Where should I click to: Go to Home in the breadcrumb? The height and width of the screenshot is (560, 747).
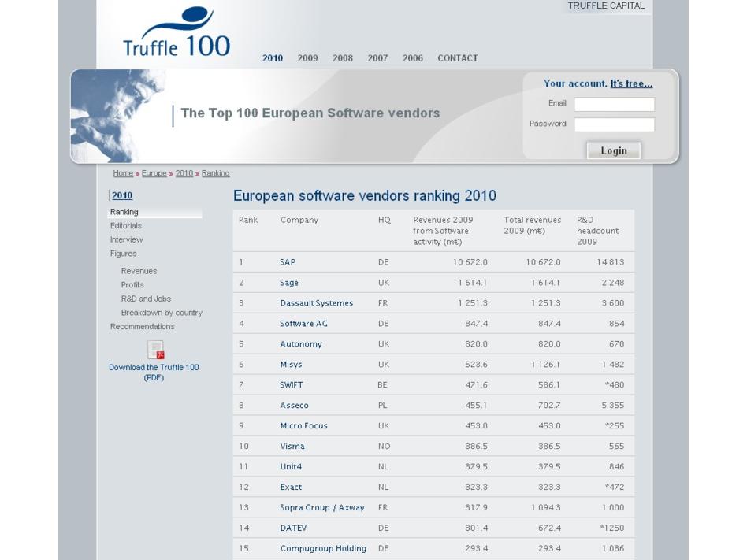coord(123,173)
